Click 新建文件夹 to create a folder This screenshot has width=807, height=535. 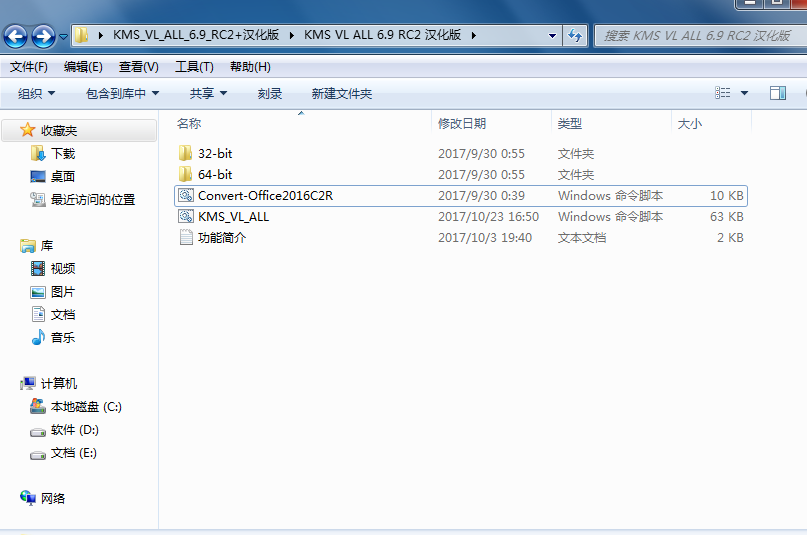coord(342,94)
